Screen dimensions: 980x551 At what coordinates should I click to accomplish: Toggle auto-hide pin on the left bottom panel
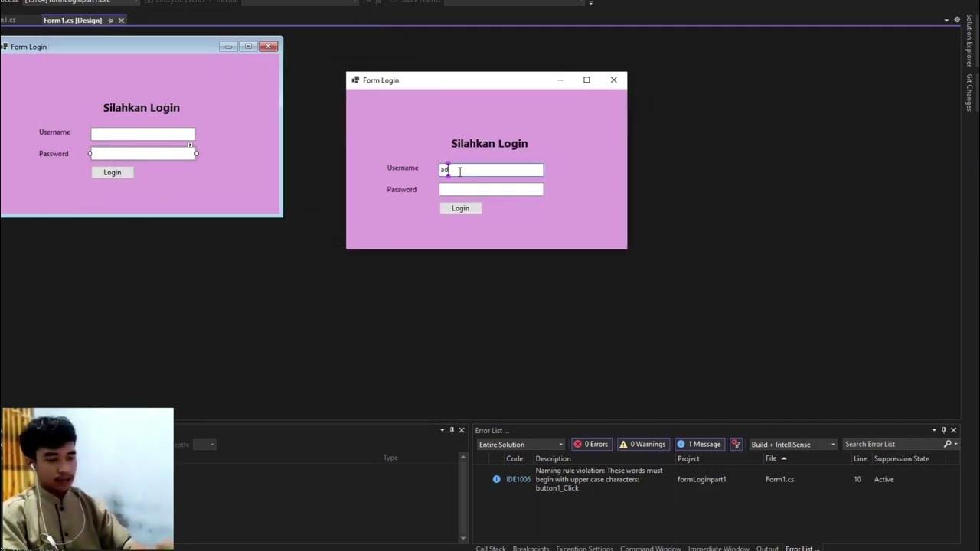(452, 430)
